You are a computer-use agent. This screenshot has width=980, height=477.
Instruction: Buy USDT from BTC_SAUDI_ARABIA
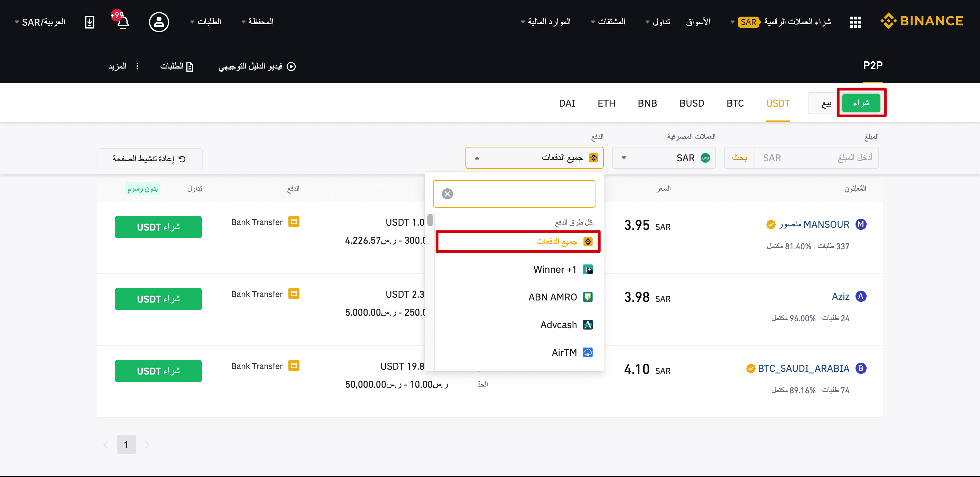[x=158, y=371]
